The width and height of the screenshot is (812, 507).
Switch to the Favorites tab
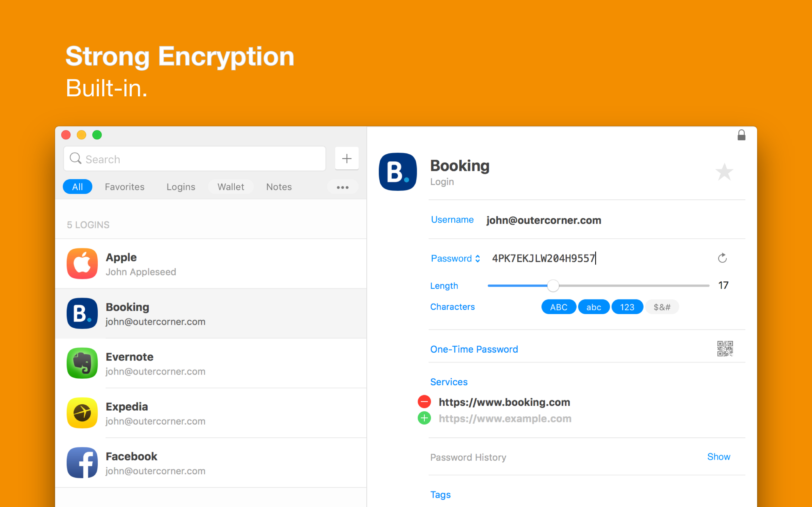(x=124, y=187)
